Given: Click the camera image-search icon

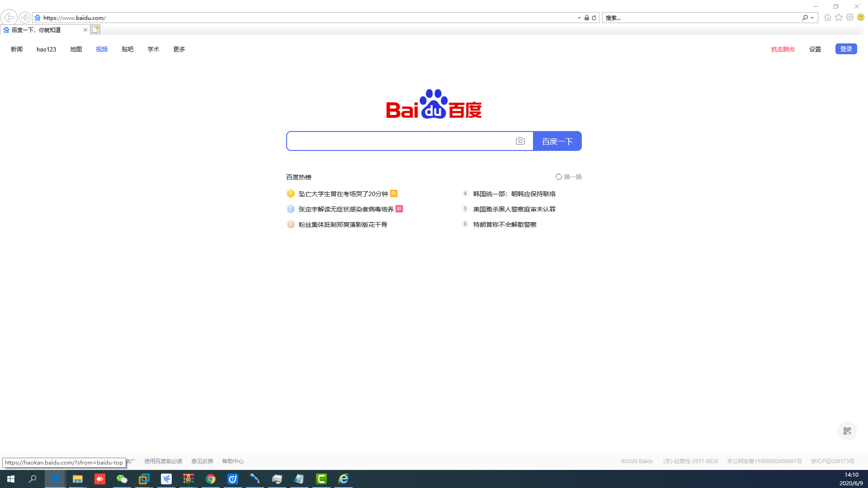Looking at the screenshot, I should 520,141.
